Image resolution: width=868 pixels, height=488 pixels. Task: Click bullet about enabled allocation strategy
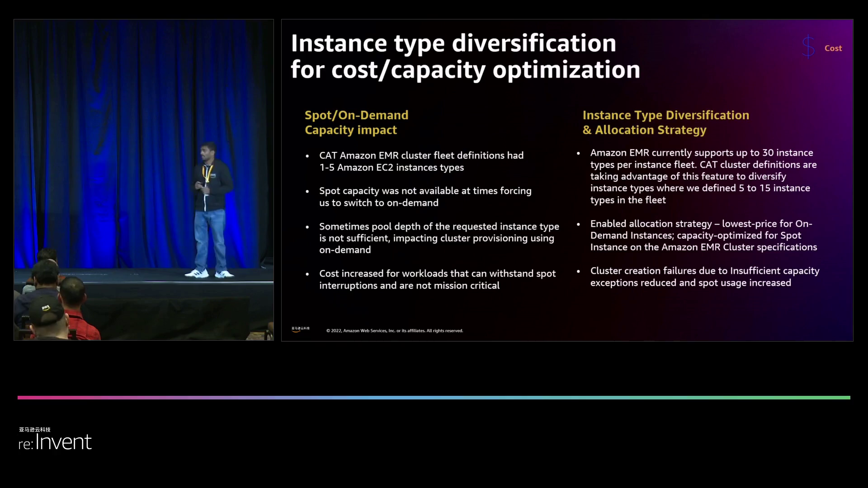703,235
